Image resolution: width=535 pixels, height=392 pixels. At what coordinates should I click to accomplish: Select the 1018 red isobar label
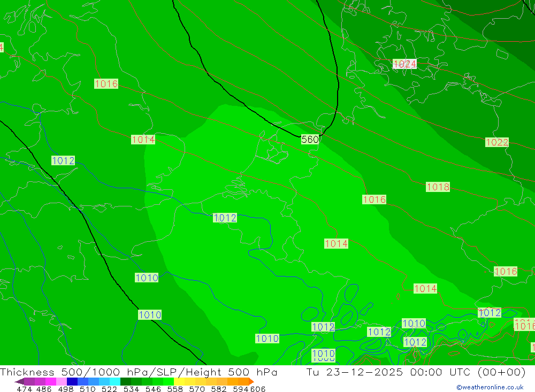coord(438,187)
